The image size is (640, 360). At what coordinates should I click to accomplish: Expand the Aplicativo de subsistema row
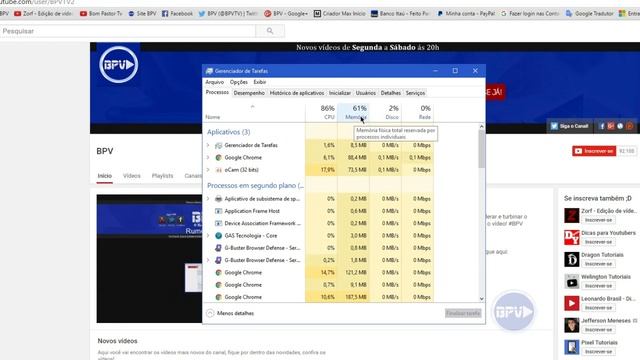[x=208, y=199]
